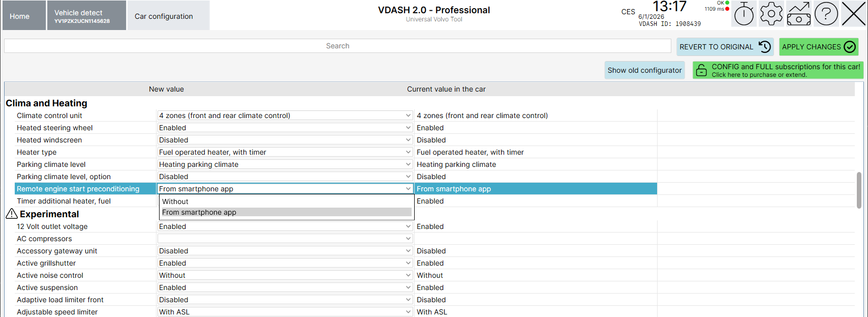Focus the Search field
The height and width of the screenshot is (317, 868).
click(x=337, y=46)
